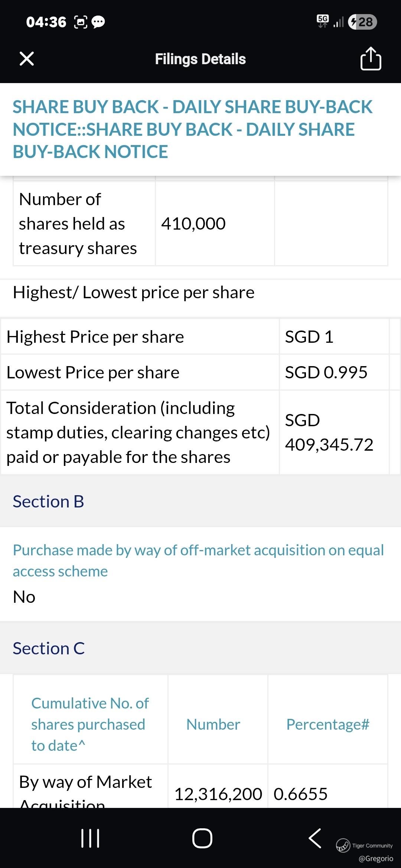
Task: Tap the Android recent apps button
Action: (x=90, y=838)
